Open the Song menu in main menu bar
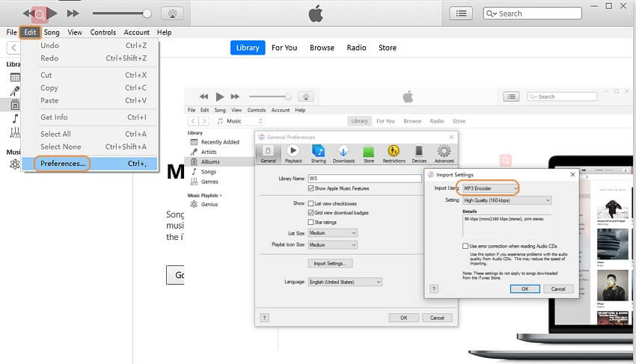This screenshot has height=364, width=636. coord(52,32)
